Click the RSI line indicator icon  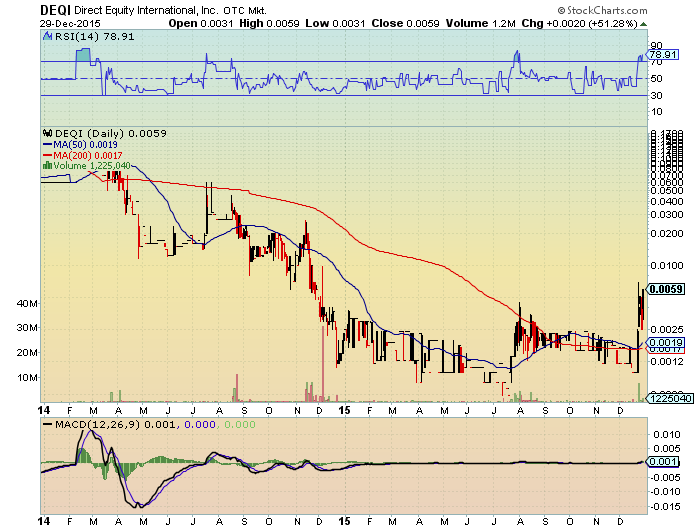[47, 37]
